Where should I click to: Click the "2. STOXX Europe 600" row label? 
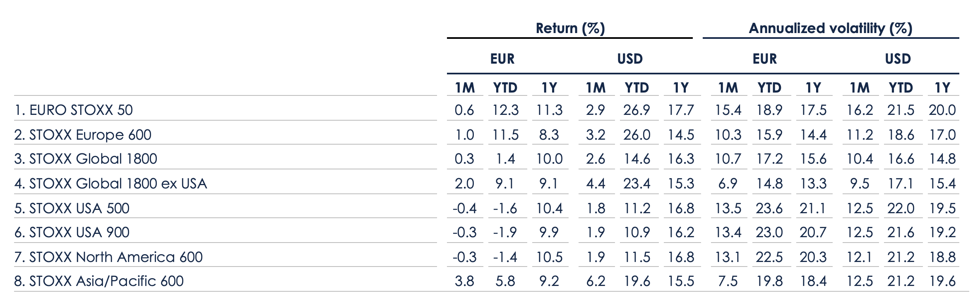pyautogui.click(x=83, y=135)
